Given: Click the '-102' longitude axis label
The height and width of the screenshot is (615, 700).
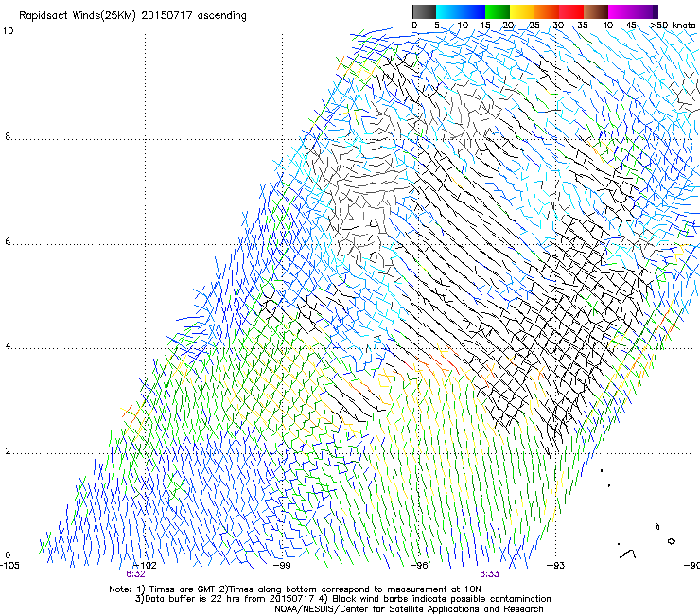Looking at the screenshot, I should 145,565.
